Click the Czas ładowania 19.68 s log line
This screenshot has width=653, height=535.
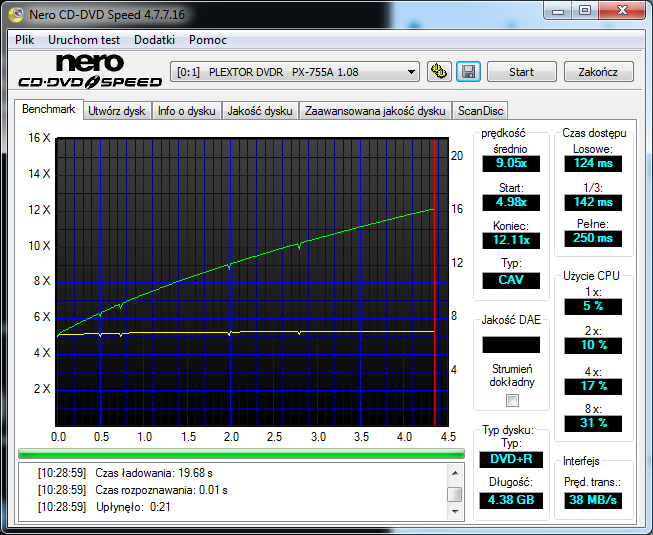(125, 473)
